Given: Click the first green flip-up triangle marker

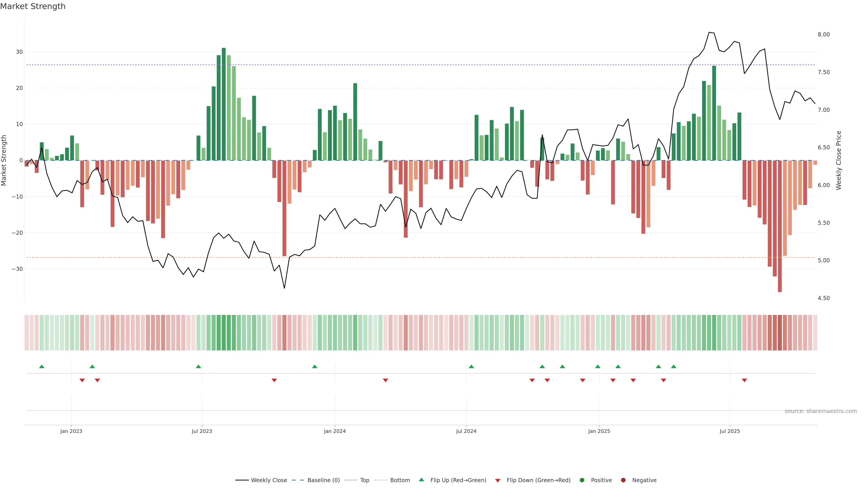Looking at the screenshot, I should [42, 366].
